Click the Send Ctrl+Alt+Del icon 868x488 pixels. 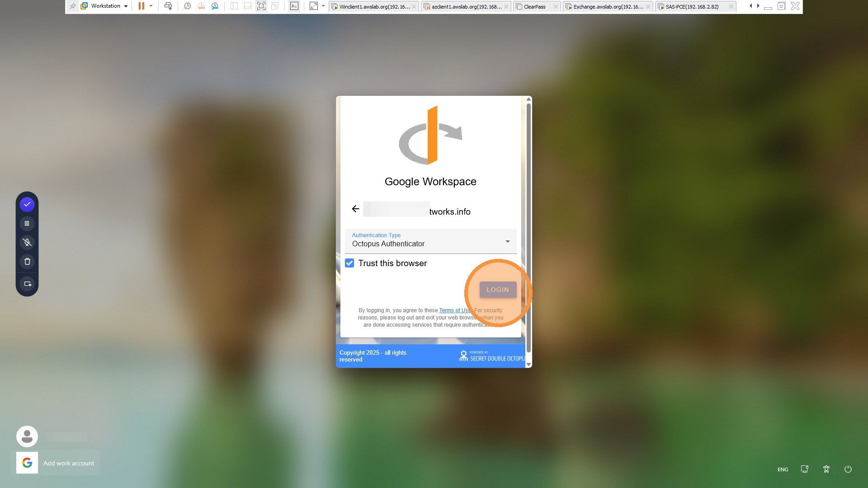[168, 6]
